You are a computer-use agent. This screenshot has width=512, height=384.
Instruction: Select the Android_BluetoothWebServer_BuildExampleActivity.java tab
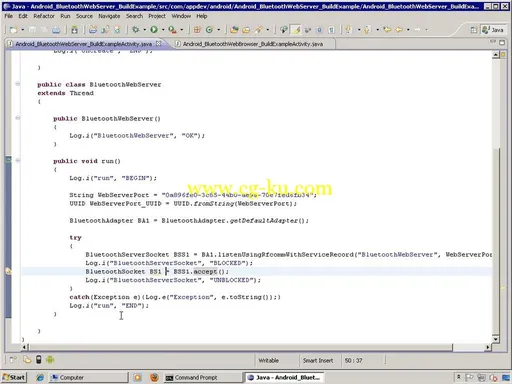click(x=83, y=44)
